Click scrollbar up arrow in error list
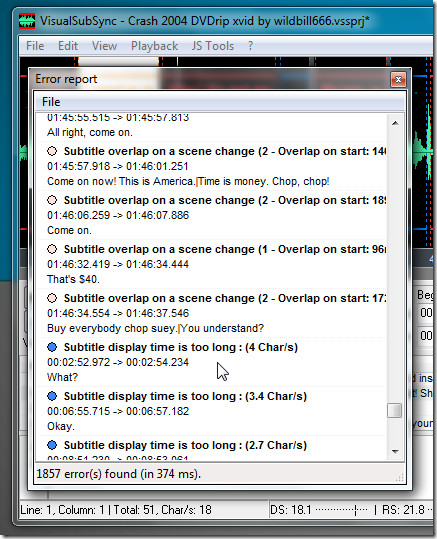Viewport: 437px width, 539px height. [x=395, y=123]
